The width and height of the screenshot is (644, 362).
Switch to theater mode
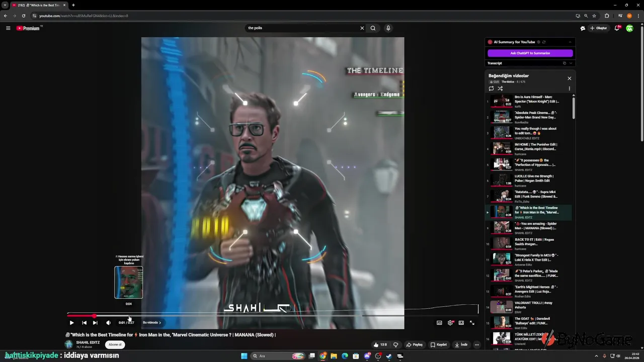[x=461, y=323]
